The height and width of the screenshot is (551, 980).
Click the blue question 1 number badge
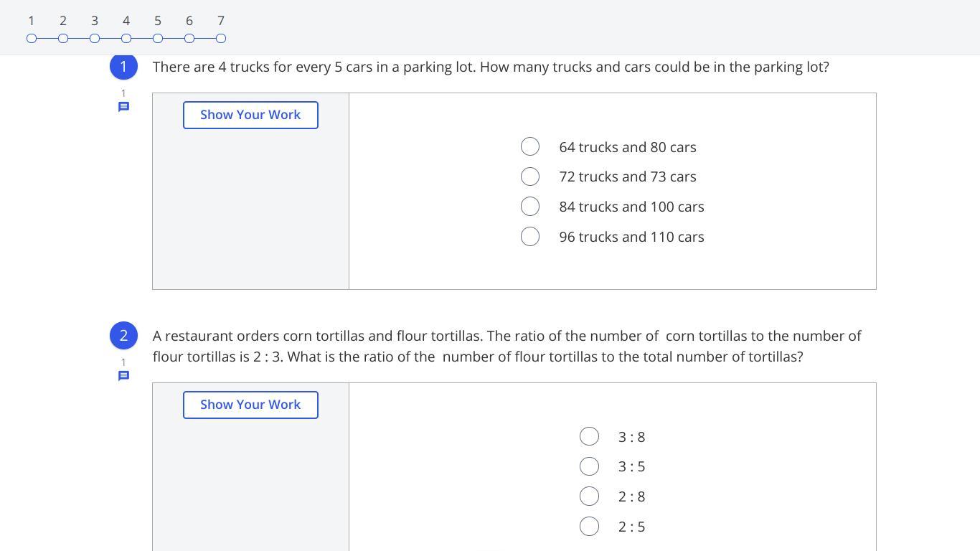click(123, 67)
